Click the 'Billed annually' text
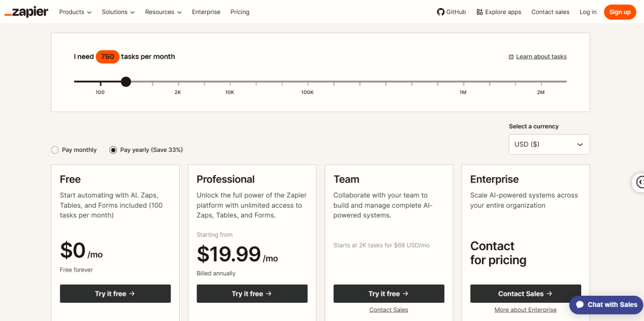 point(216,273)
